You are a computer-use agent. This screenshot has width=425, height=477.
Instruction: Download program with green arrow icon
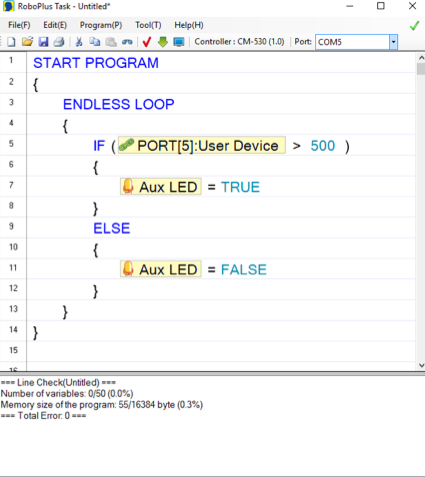163,42
